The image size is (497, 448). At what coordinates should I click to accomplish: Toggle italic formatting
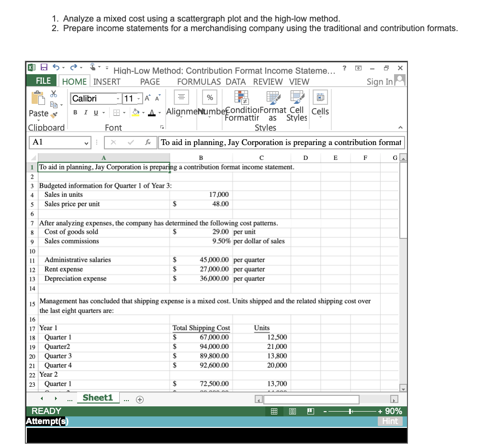coord(86,112)
